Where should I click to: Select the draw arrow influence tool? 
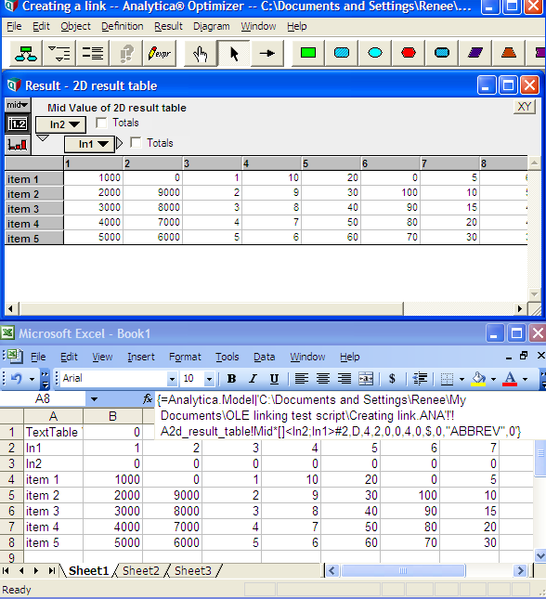coord(267,53)
